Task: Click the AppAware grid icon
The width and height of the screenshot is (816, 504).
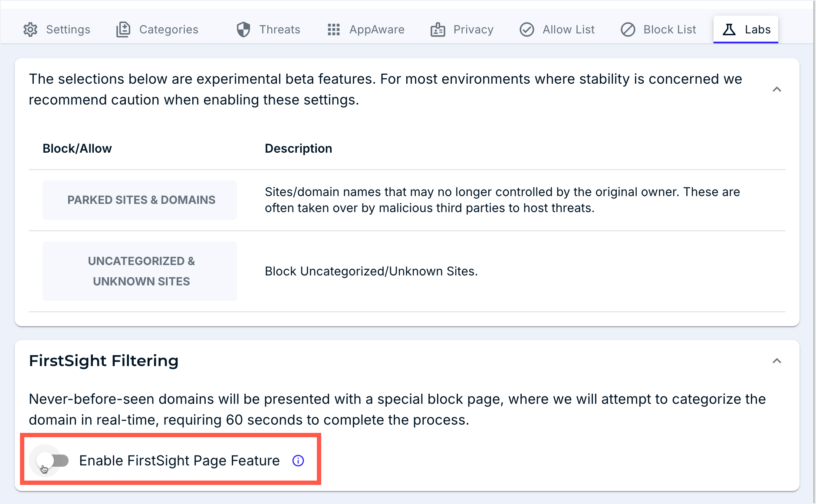Action: point(333,29)
